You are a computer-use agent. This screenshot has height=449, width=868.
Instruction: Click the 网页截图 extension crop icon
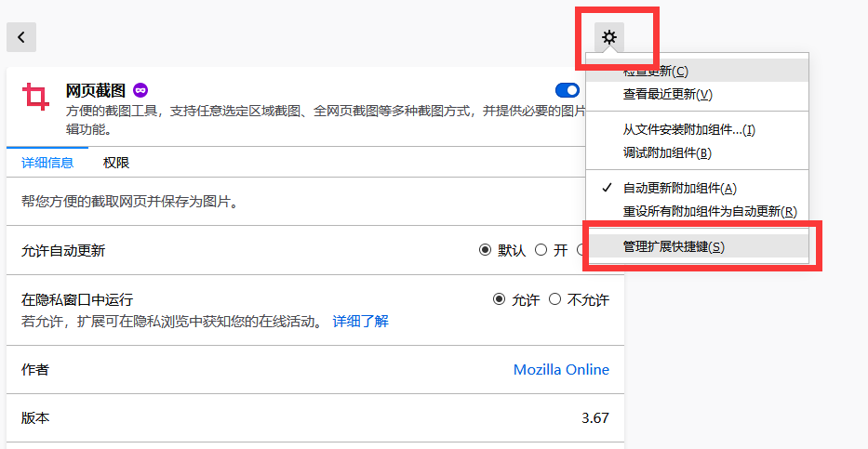[x=35, y=97]
